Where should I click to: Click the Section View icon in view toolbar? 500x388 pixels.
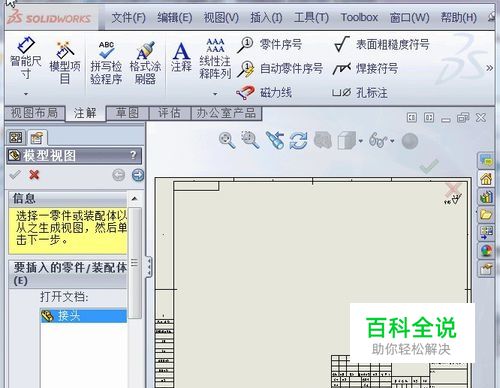pos(323,140)
